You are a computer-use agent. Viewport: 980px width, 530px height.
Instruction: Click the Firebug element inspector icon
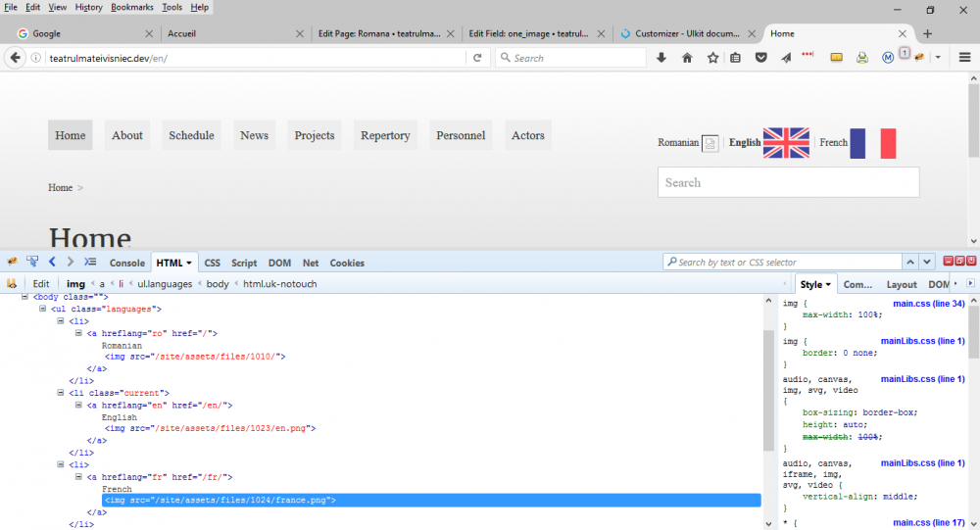point(32,262)
